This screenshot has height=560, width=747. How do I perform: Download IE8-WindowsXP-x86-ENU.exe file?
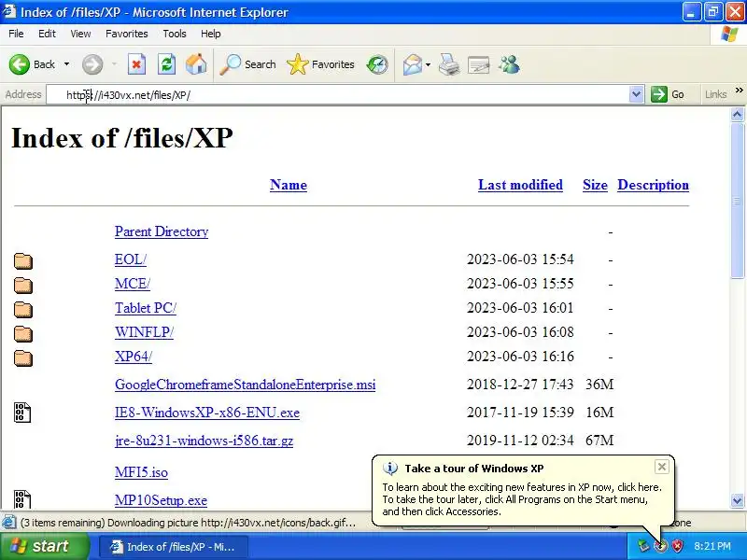pyautogui.click(x=207, y=413)
